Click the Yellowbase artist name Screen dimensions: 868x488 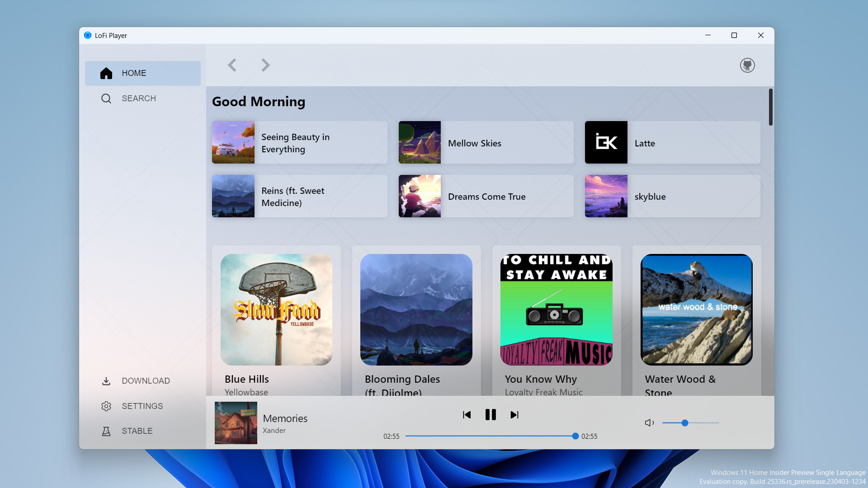click(x=246, y=392)
